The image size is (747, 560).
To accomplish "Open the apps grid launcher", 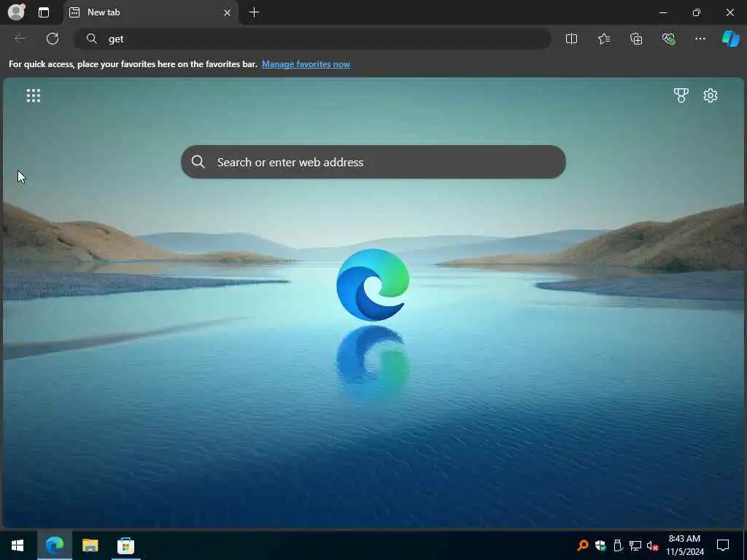I will click(x=34, y=96).
